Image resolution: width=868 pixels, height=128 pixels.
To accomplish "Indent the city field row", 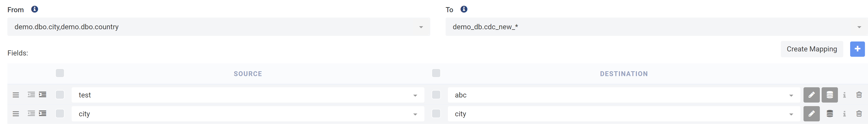I will point(43,113).
